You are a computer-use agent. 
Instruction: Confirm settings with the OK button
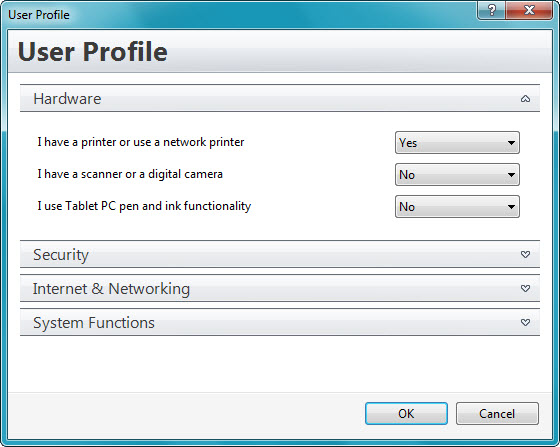click(x=406, y=413)
